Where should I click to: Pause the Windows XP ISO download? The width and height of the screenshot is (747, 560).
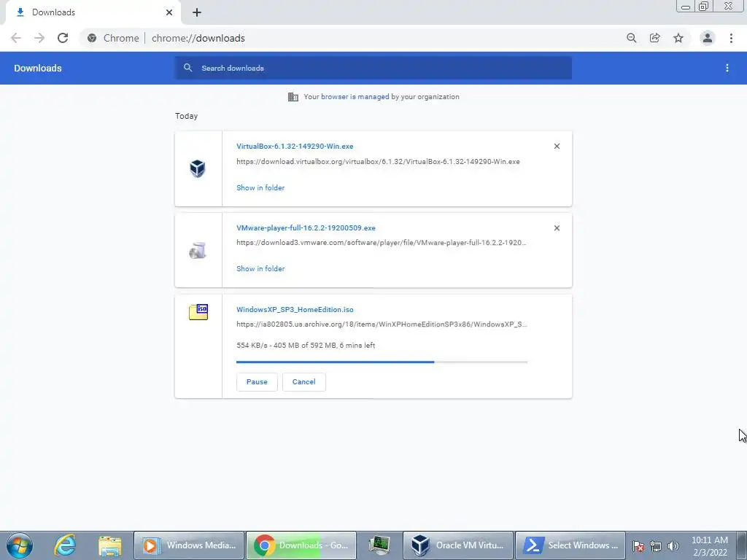[x=257, y=382]
